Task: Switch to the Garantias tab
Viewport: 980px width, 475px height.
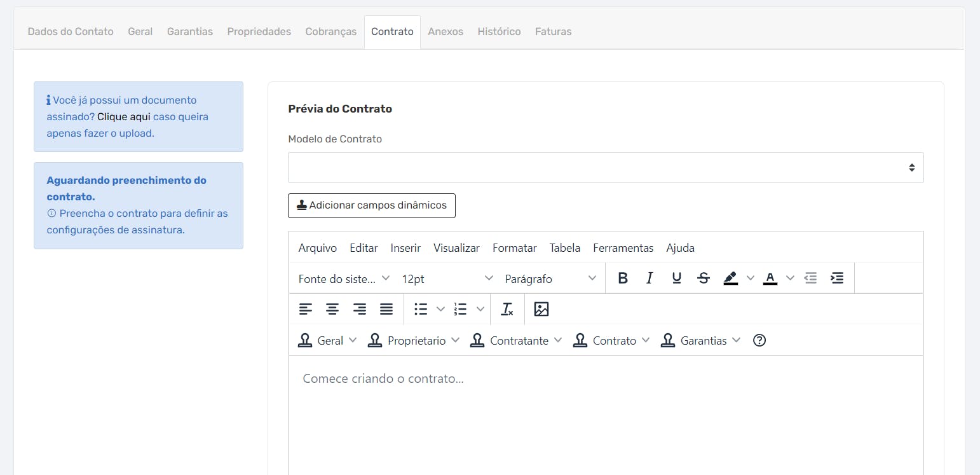Action: [190, 32]
